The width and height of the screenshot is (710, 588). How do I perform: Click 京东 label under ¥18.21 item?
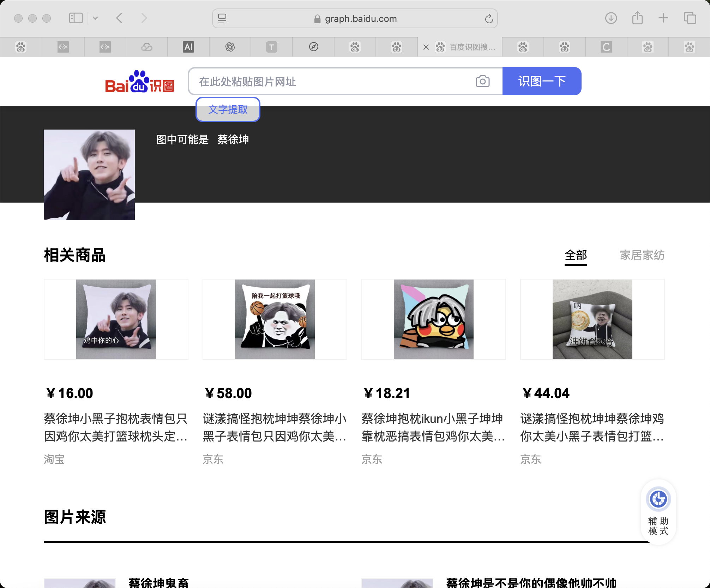(372, 459)
